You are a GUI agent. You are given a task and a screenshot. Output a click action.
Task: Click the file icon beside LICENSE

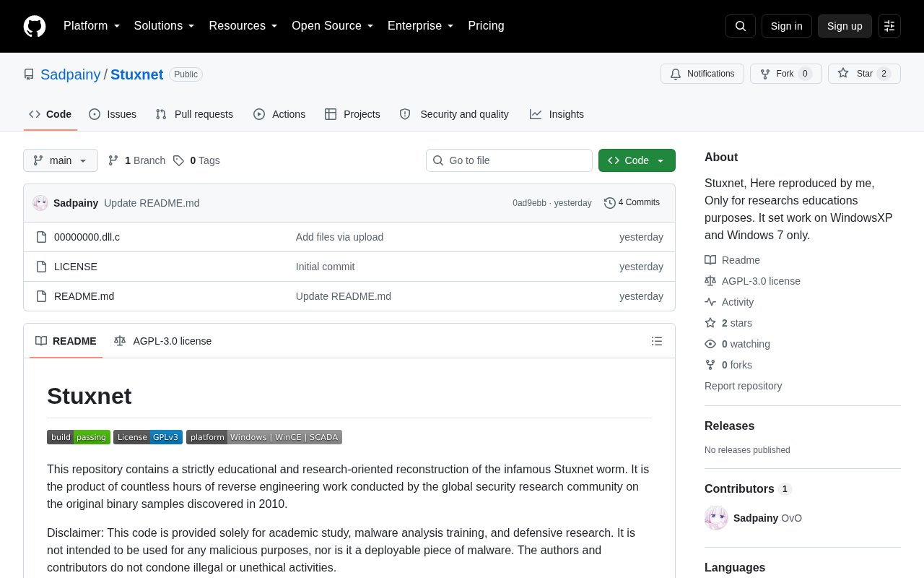pyautogui.click(x=42, y=267)
